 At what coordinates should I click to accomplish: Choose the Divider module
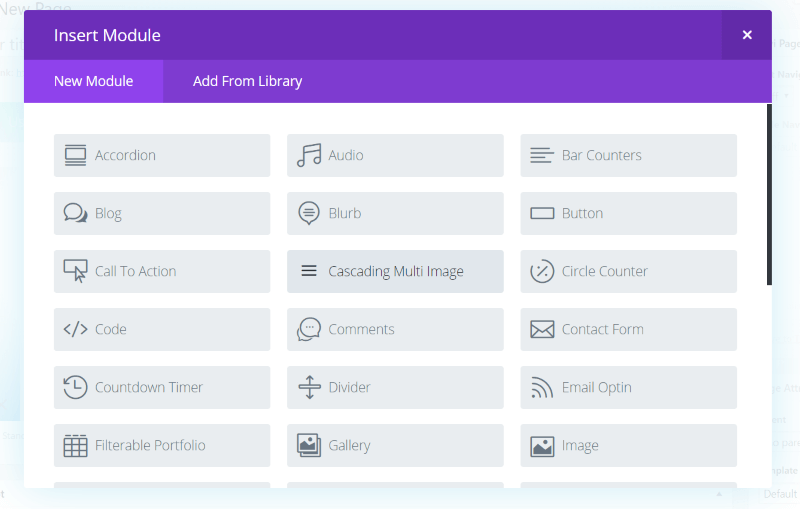coord(395,387)
